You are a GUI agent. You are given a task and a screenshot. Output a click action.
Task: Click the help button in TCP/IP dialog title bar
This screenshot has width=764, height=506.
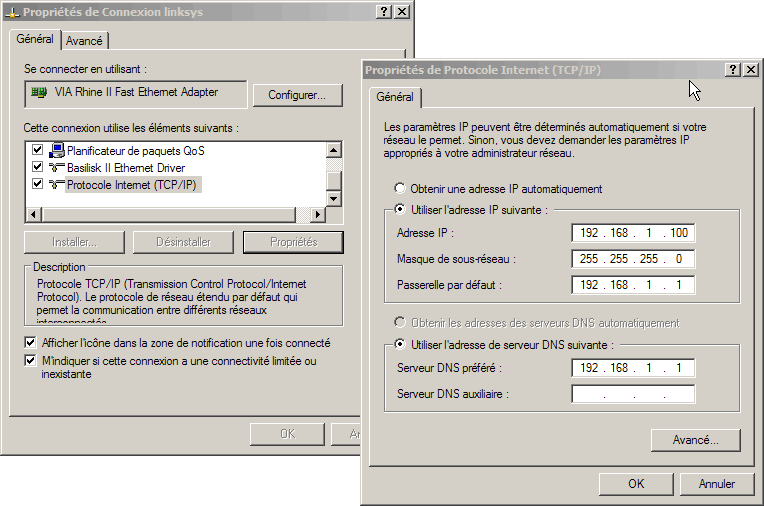pos(733,70)
